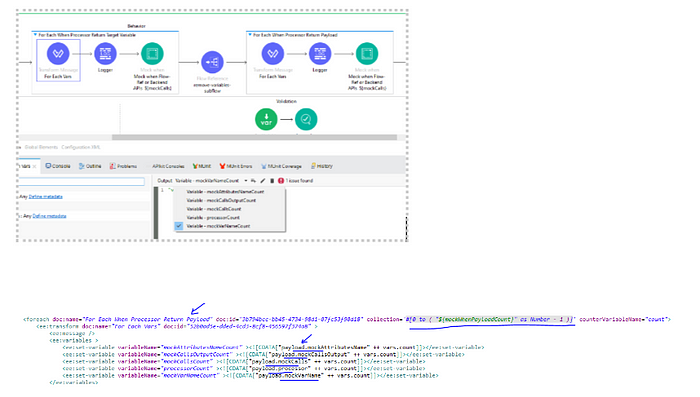
Task: Collapse For Each When Processor Return Target Variable
Action: pyautogui.click(x=35, y=34)
